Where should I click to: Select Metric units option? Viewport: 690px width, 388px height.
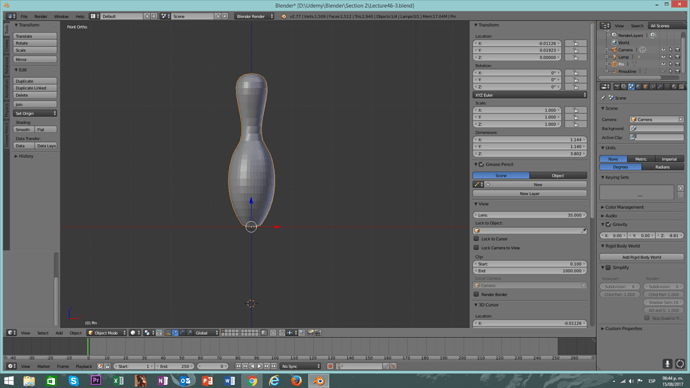pyautogui.click(x=641, y=159)
